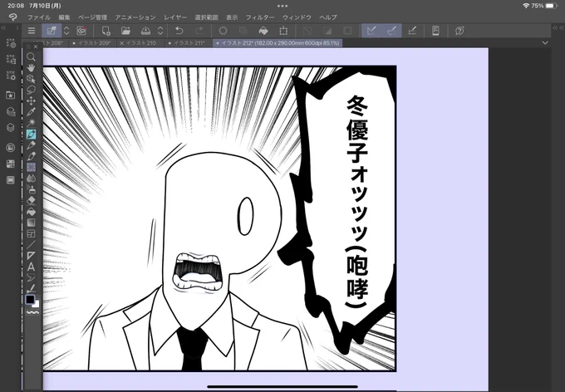Select the white sub color swatch

pyautogui.click(x=37, y=305)
